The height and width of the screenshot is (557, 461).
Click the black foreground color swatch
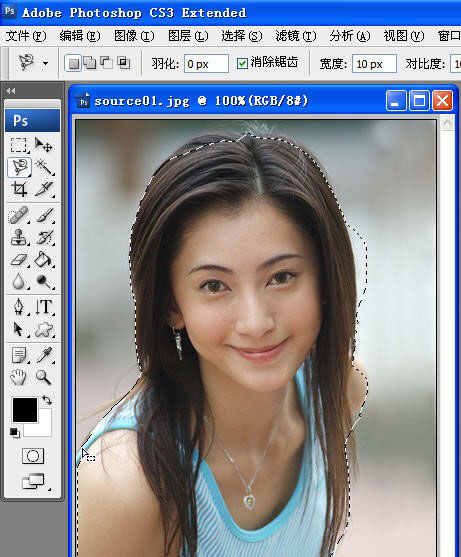click(25, 410)
